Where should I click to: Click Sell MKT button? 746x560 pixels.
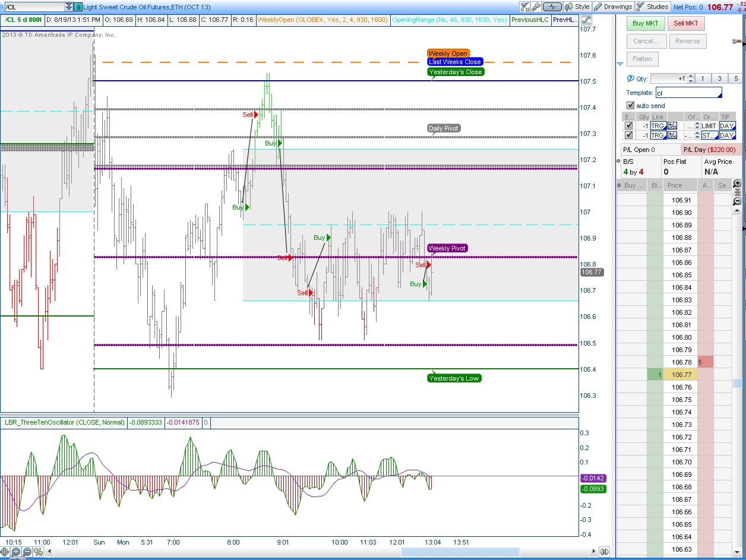click(686, 24)
